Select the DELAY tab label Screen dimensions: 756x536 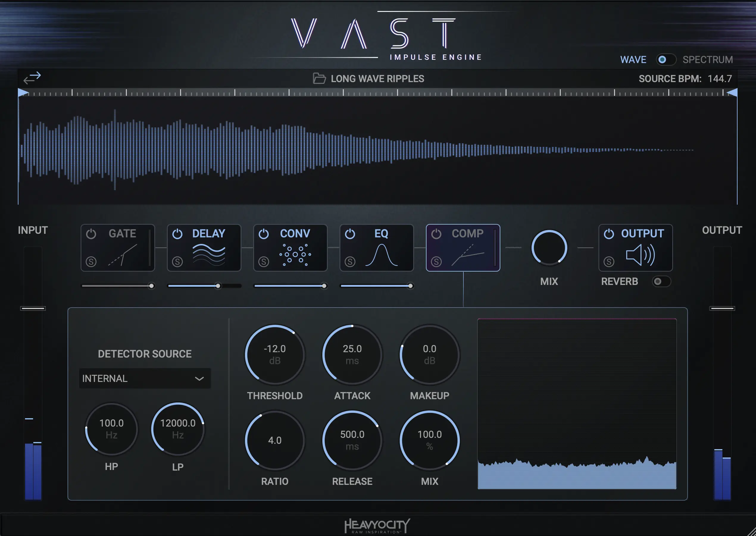coord(209,234)
